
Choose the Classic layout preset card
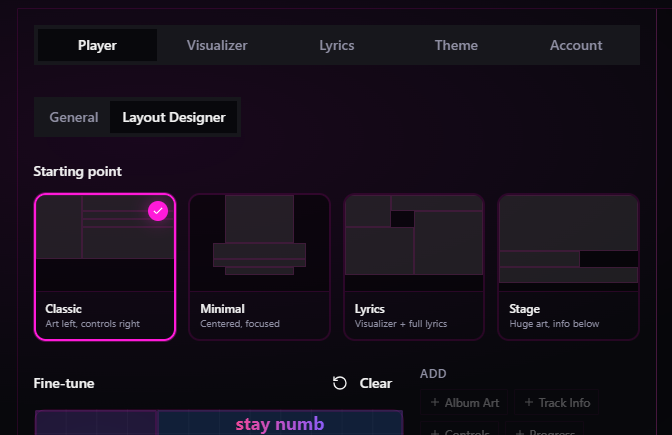coord(105,267)
